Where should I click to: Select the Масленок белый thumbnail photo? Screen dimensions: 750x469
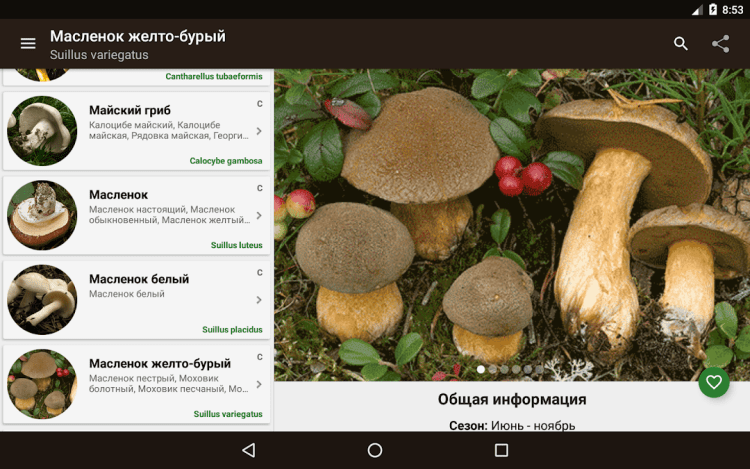[42, 300]
